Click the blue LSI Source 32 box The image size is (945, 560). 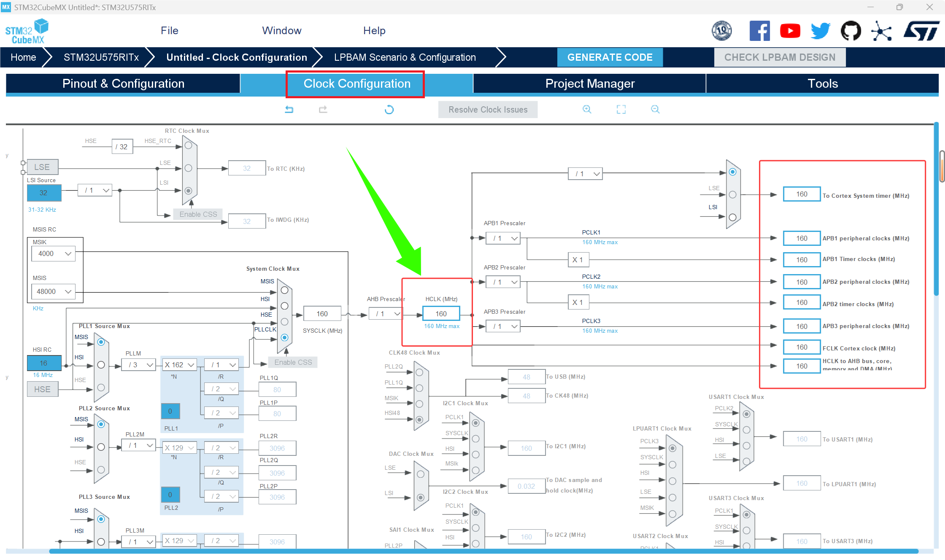44,193
